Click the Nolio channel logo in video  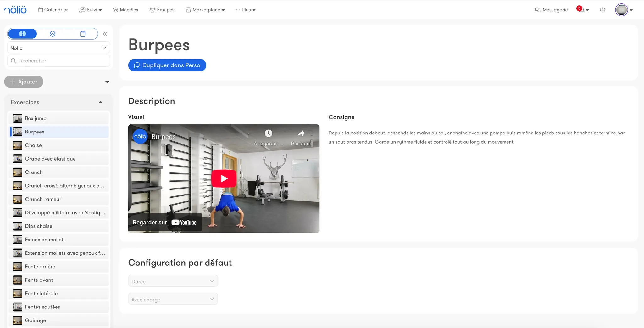[140, 137]
